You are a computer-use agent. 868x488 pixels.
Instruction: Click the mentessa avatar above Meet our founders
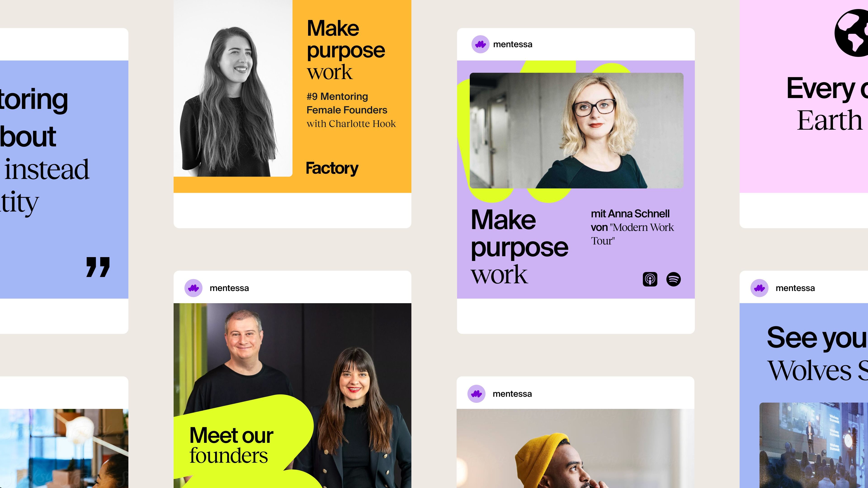click(x=193, y=288)
